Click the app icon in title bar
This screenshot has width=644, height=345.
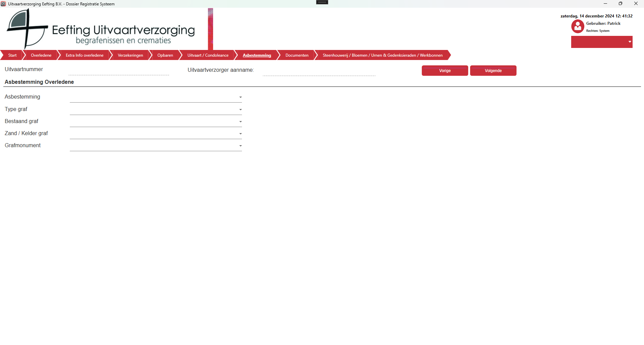[x=3, y=4]
